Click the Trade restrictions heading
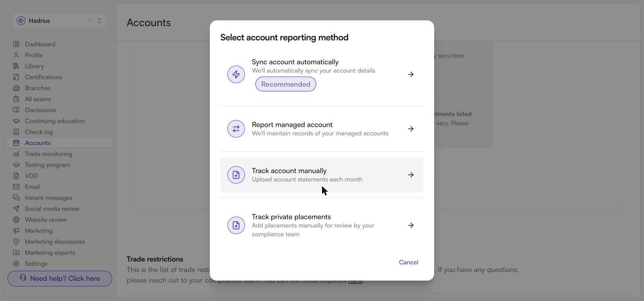The image size is (644, 301). pos(155,259)
